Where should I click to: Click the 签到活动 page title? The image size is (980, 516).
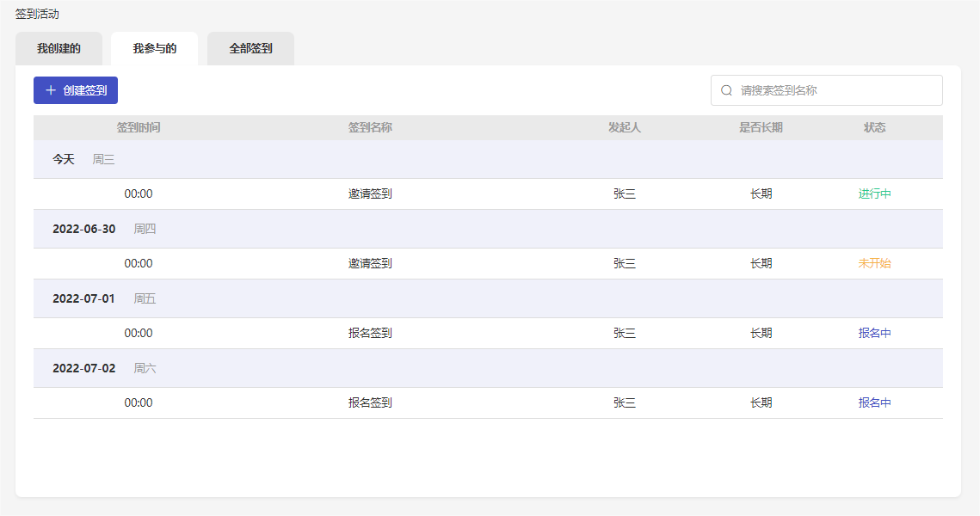pyautogui.click(x=37, y=15)
